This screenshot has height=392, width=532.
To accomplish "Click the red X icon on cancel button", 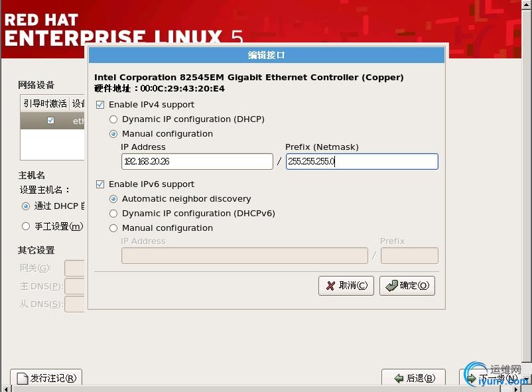I will (330, 286).
